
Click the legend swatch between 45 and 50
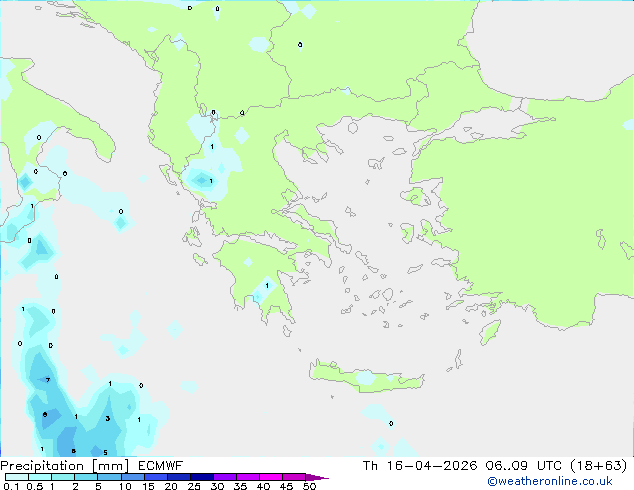point(294,477)
